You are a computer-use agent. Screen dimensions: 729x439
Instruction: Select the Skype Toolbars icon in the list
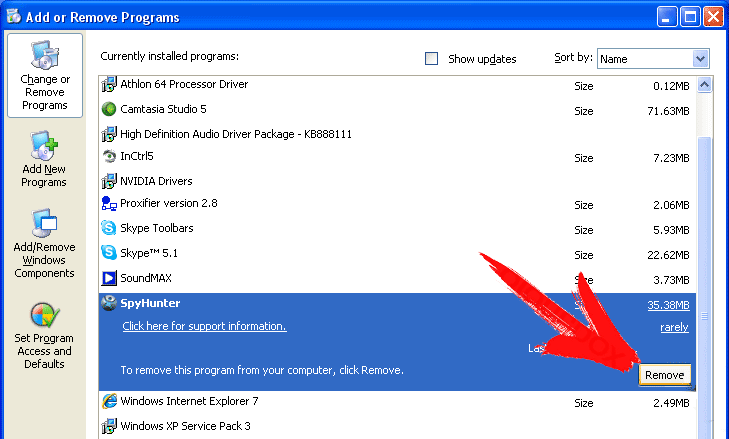[x=109, y=228]
